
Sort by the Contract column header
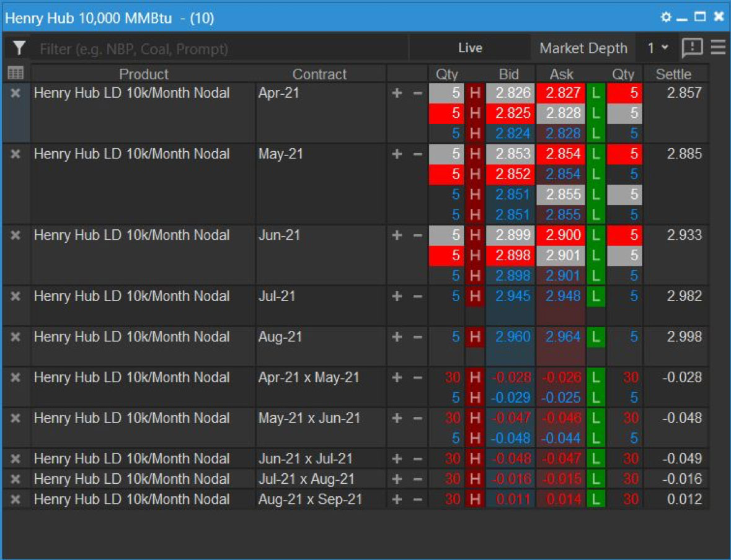(319, 74)
